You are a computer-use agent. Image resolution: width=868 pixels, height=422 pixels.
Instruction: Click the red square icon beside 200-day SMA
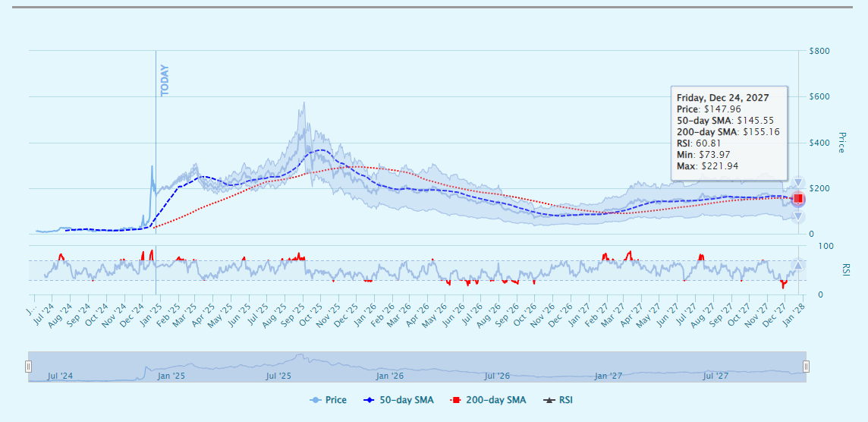tap(457, 400)
